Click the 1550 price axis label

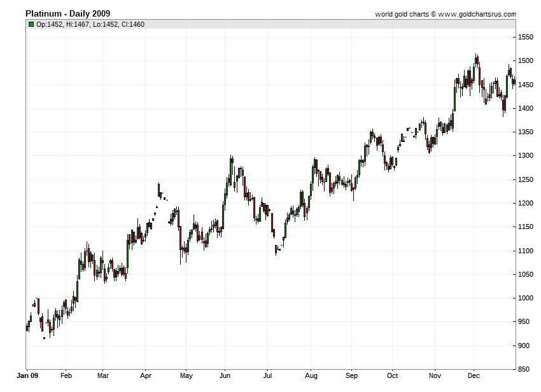(x=526, y=38)
